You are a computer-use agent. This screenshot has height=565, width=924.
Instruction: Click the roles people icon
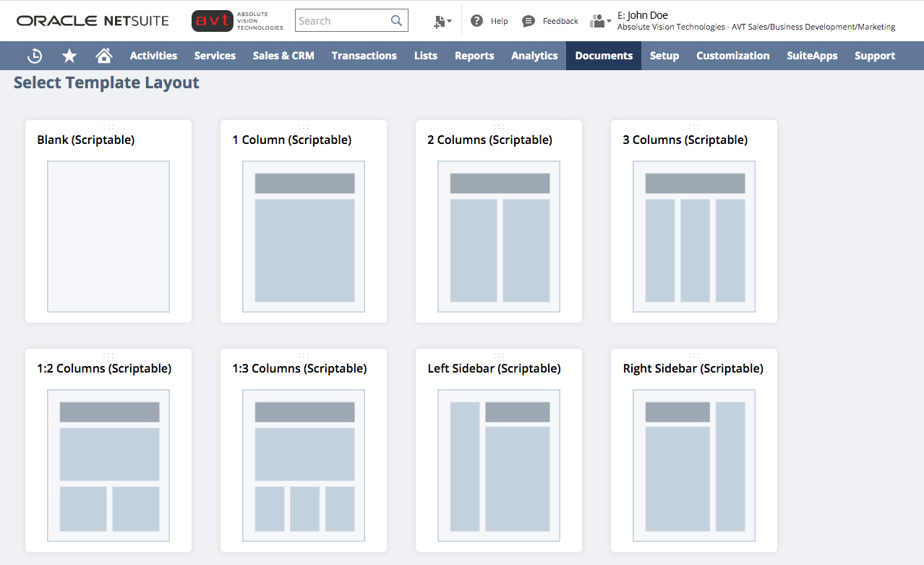tap(597, 21)
